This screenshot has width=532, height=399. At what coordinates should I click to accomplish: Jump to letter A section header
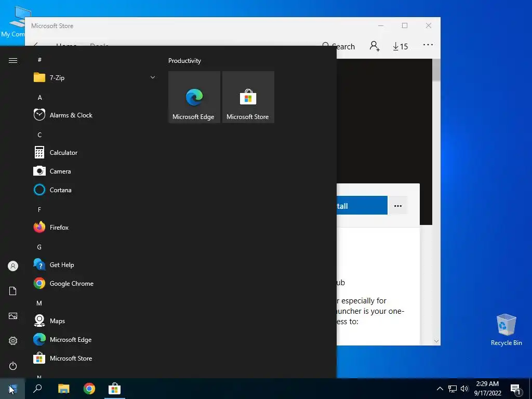point(39,97)
